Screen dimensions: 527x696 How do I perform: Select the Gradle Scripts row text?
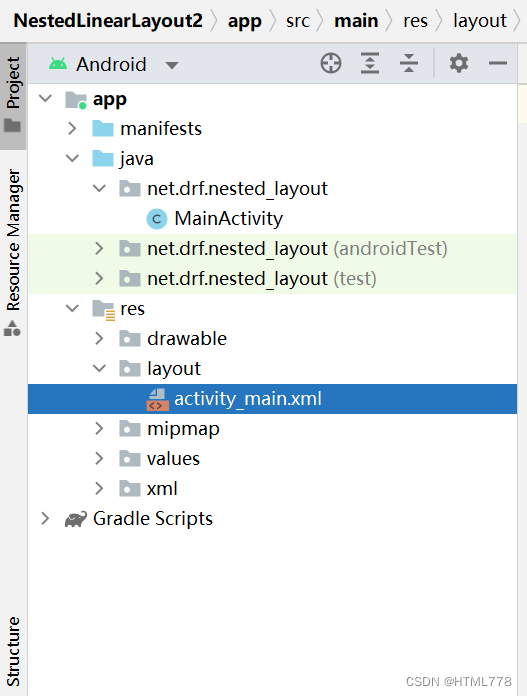click(153, 518)
